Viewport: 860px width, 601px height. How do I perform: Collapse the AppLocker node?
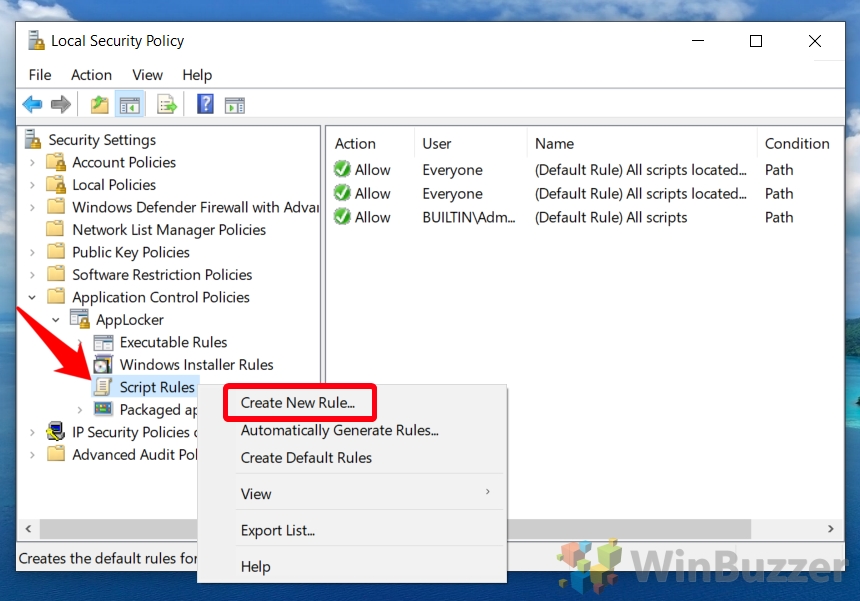point(55,320)
